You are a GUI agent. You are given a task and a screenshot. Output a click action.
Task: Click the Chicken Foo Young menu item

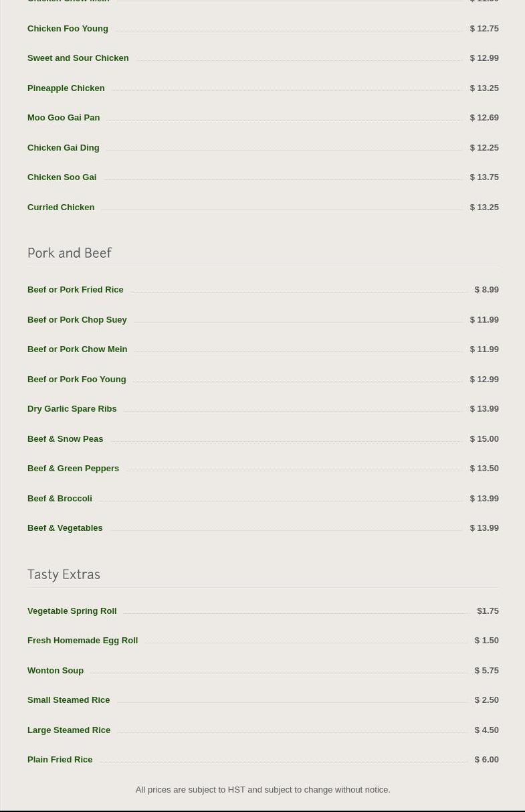click(x=68, y=29)
